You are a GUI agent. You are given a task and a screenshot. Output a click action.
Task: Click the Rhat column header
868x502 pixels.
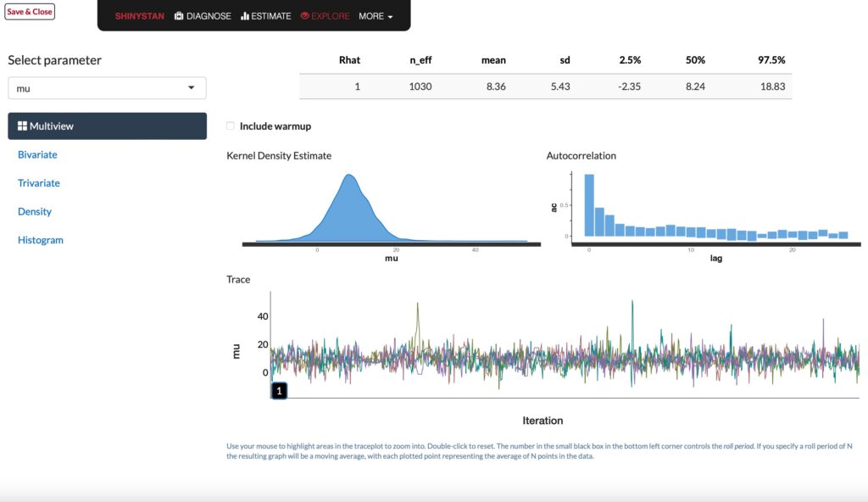(x=349, y=60)
